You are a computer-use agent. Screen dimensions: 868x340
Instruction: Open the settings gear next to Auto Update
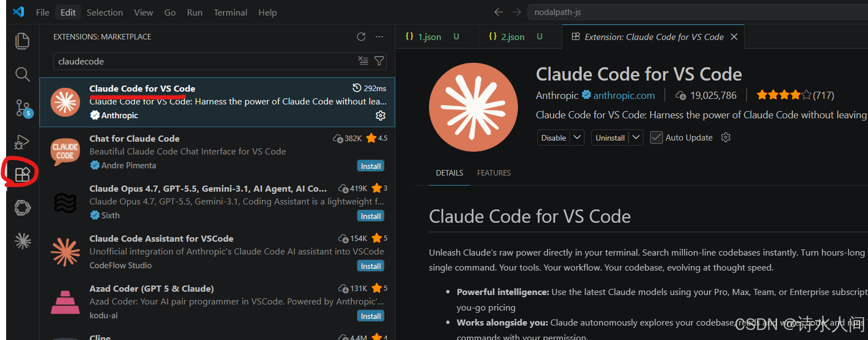click(725, 137)
